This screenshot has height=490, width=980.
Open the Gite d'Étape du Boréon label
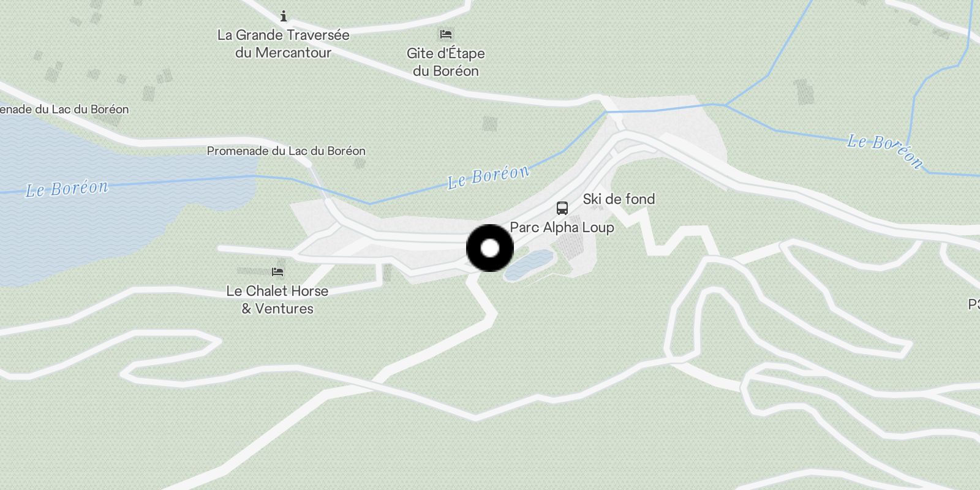click(x=446, y=62)
